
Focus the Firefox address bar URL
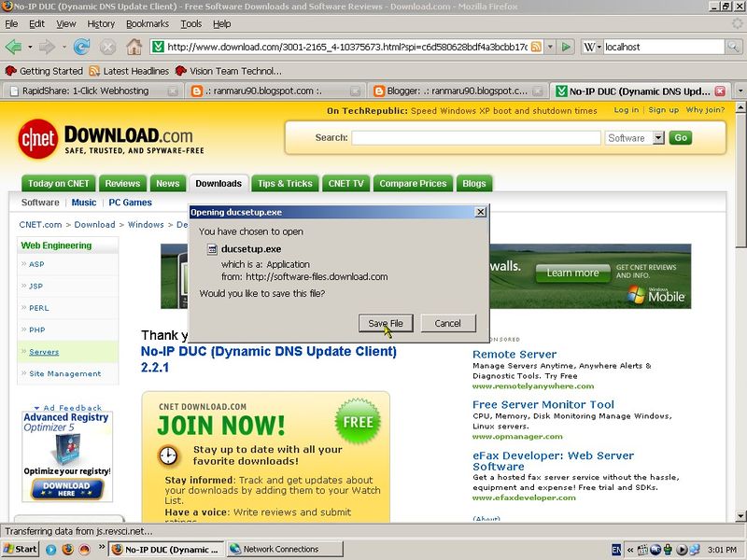tap(347, 47)
